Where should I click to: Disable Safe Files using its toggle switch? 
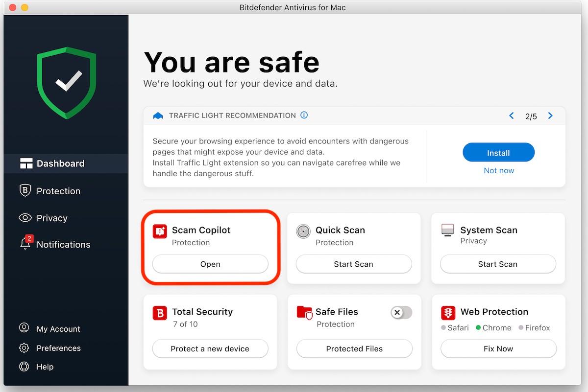(401, 313)
